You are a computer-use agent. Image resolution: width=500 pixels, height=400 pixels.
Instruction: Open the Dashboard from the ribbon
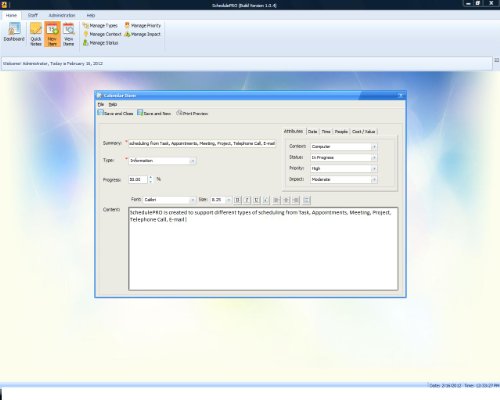(14, 33)
